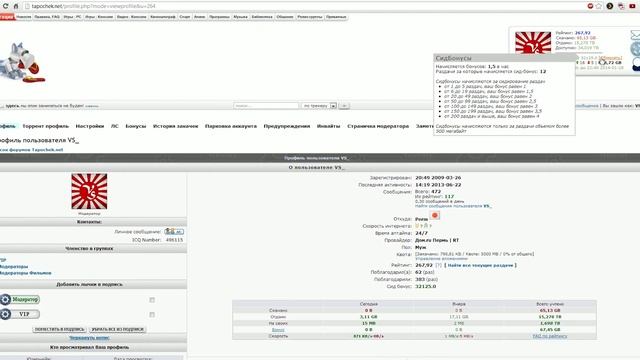The height and width of the screenshot is (360, 640).
Task: Submit the search with the arrow button
Action: click(344, 106)
